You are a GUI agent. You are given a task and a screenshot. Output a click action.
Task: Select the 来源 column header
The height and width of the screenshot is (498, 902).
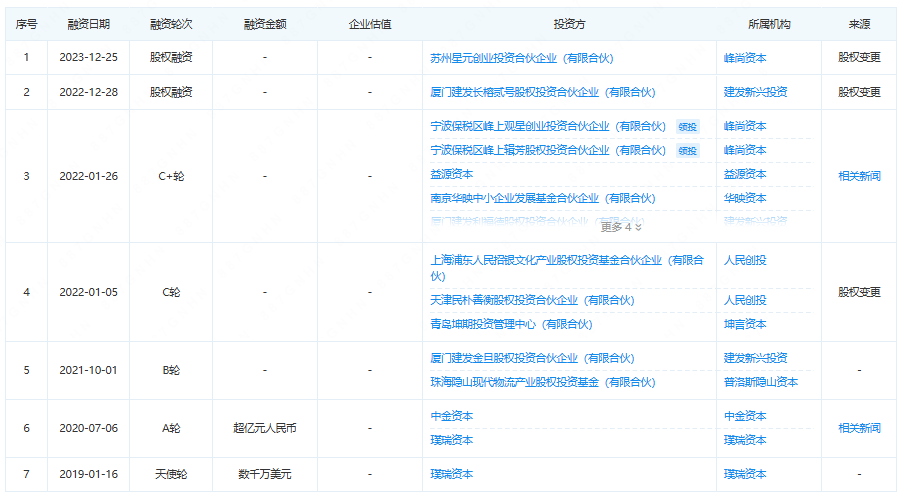click(859, 24)
